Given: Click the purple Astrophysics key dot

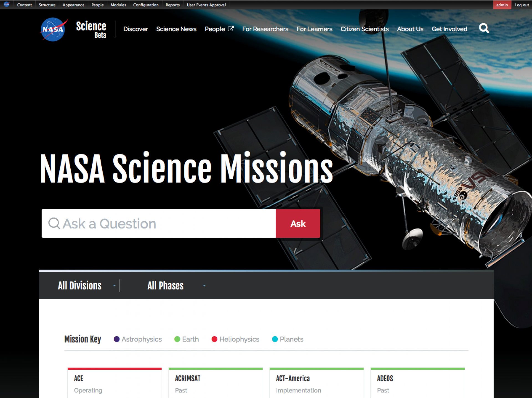Looking at the screenshot, I should pyautogui.click(x=117, y=339).
